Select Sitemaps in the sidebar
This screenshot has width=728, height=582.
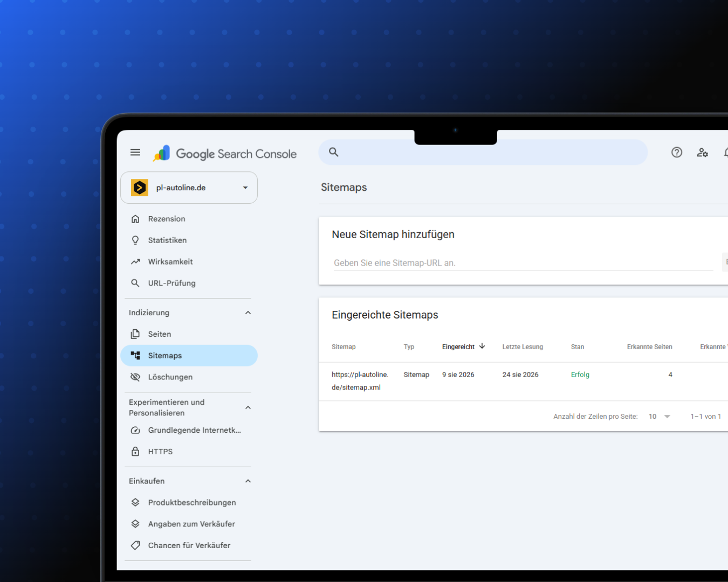pos(189,356)
